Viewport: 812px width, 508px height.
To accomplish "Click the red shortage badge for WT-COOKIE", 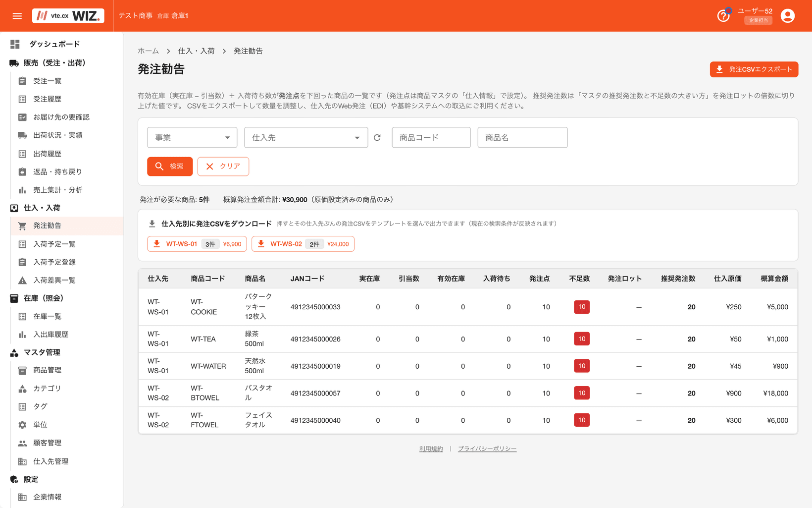I will 582,307.
